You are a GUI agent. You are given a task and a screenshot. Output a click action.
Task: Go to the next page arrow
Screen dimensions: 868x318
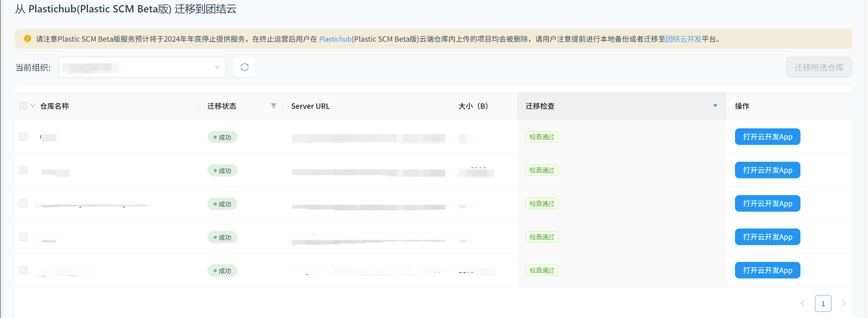click(x=844, y=303)
